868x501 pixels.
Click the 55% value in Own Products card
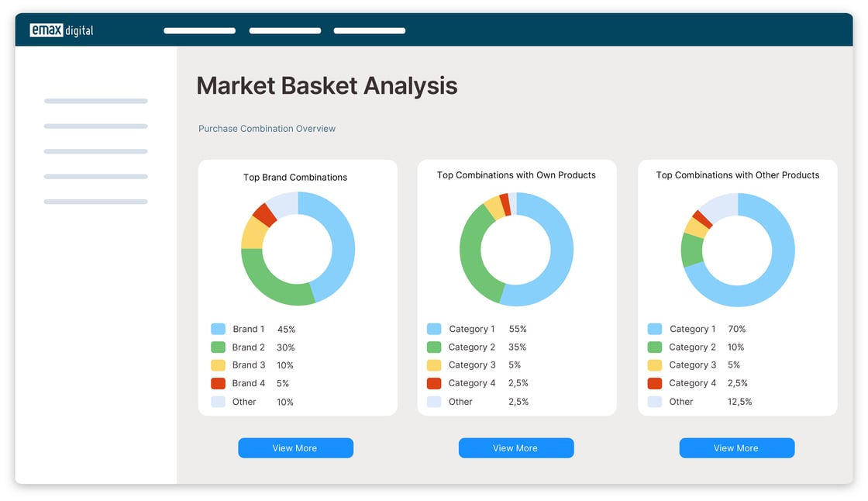click(518, 329)
